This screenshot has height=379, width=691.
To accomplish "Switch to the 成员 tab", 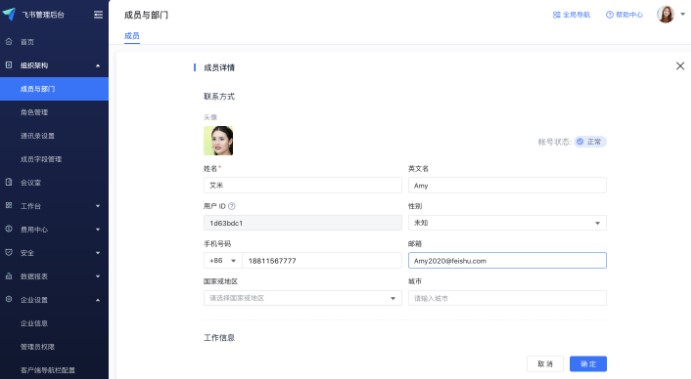I will [x=132, y=36].
